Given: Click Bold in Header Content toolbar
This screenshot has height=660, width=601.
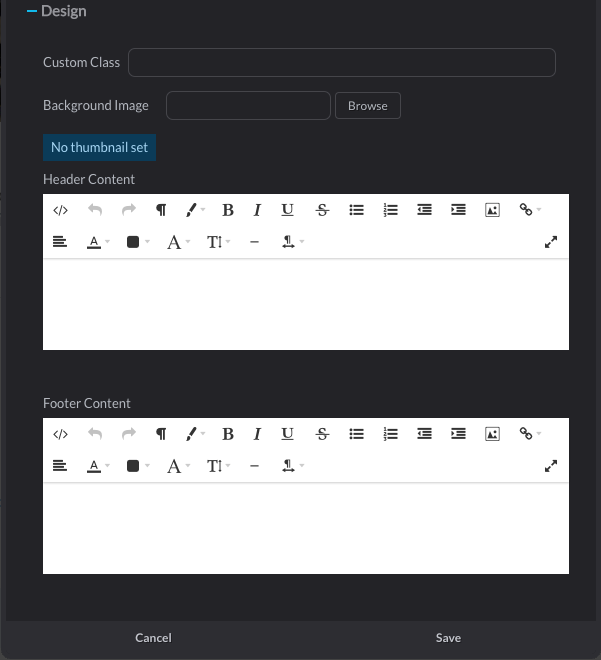Looking at the screenshot, I should 228,210.
